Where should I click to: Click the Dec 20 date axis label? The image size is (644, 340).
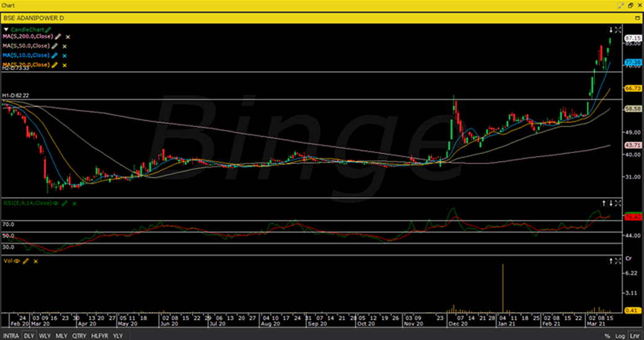pyautogui.click(x=458, y=324)
